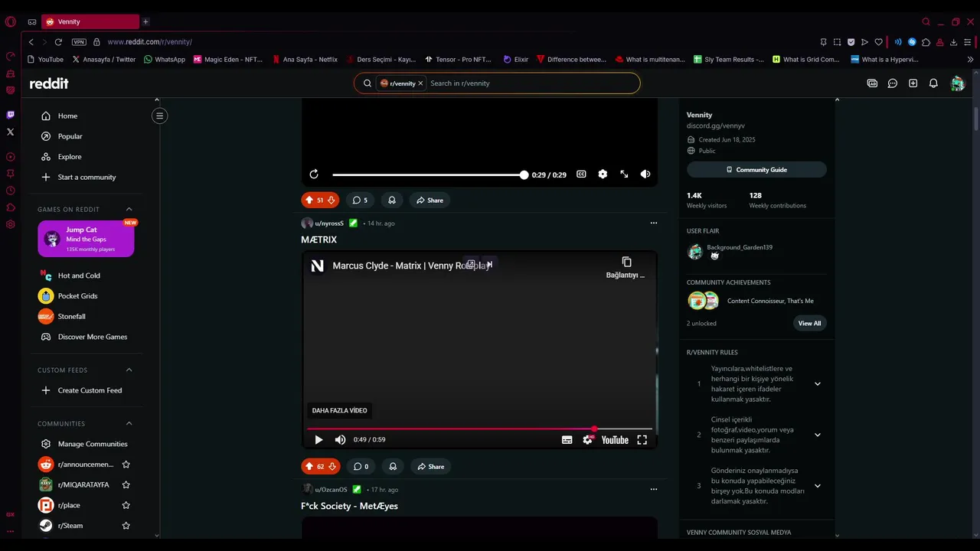This screenshot has height=551, width=980.
Task: Collapse the Custom Feeds section
Action: (129, 370)
